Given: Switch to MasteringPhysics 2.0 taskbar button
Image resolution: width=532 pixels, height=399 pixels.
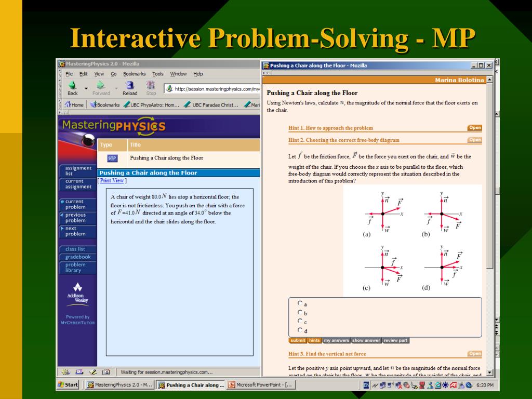Looking at the screenshot, I should coord(120,385).
